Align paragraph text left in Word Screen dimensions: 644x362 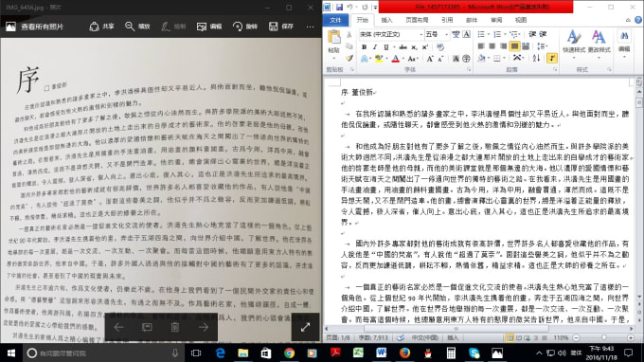(x=481, y=46)
